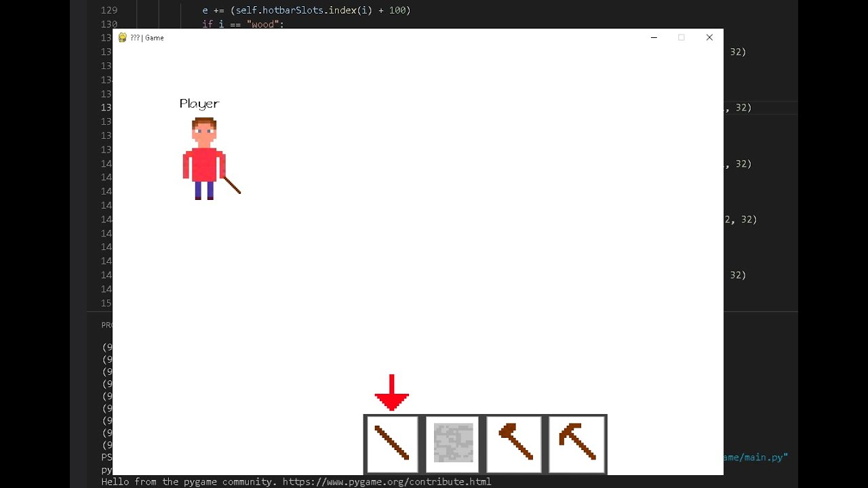Click the main.py path in terminal
Viewport: 868px width, 488px height.
point(755,457)
